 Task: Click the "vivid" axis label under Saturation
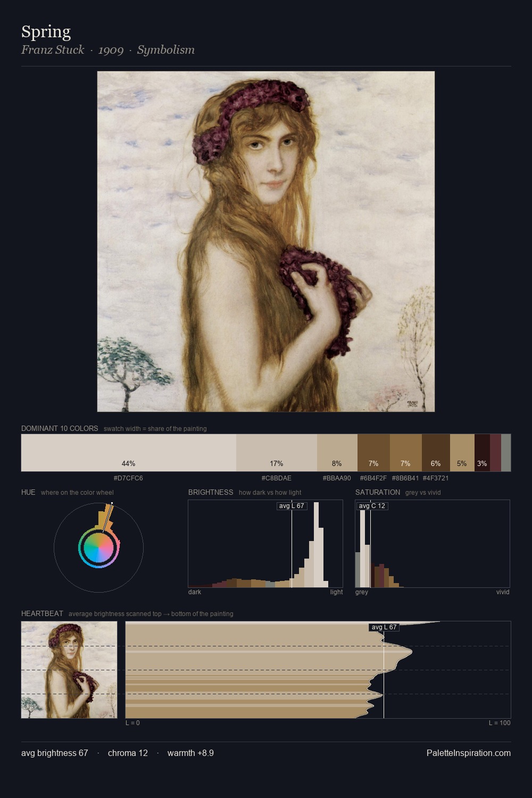(503, 592)
